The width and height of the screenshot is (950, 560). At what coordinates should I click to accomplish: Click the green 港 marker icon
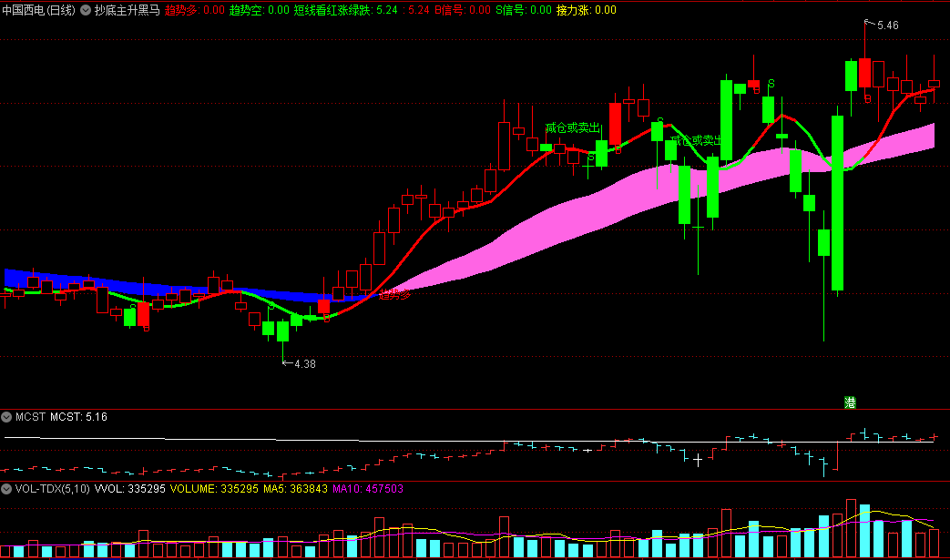click(x=850, y=402)
